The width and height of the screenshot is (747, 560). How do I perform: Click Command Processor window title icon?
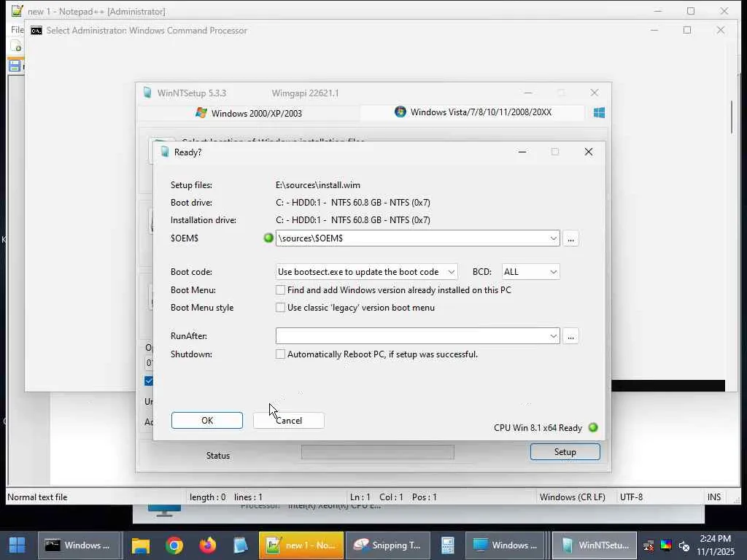pyautogui.click(x=36, y=31)
